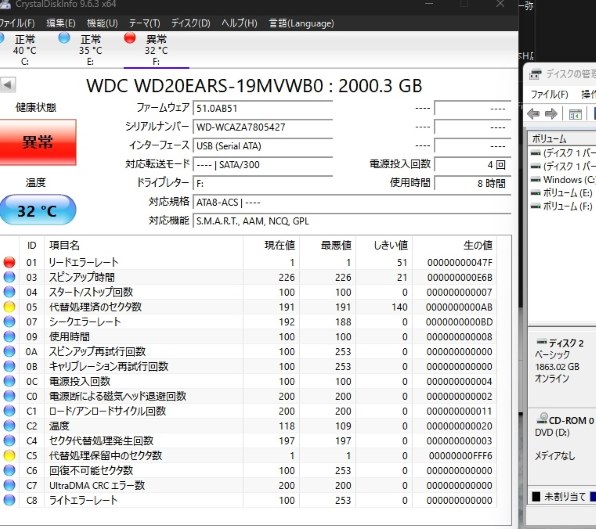Viewport: 596px width, 529px height.
Task: Click the yellow status icon for attribute 05
Action: 9,307
